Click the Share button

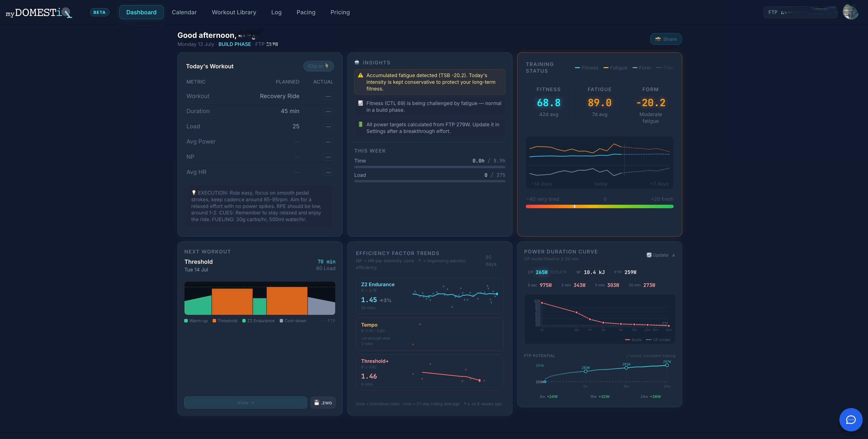666,39
